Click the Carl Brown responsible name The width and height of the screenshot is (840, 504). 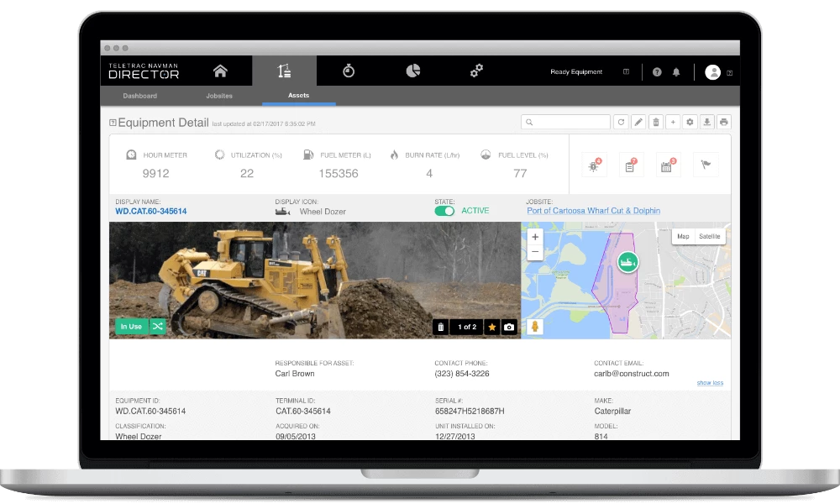pos(295,374)
